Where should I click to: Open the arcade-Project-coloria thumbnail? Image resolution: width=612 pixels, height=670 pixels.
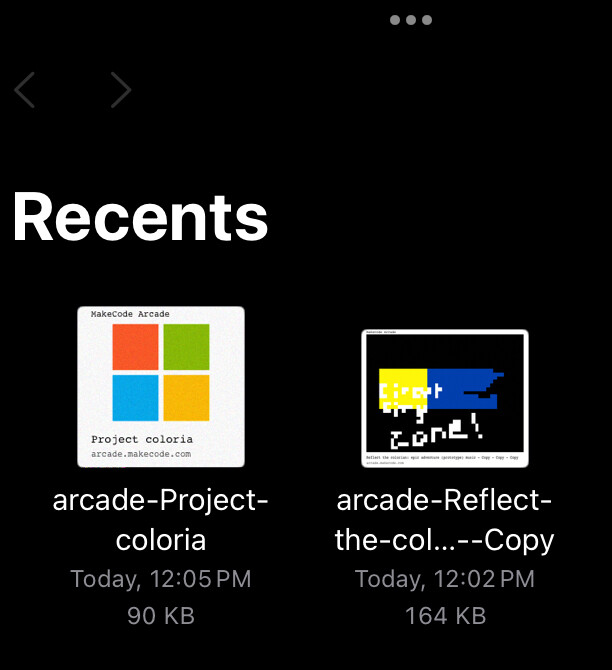(x=161, y=387)
